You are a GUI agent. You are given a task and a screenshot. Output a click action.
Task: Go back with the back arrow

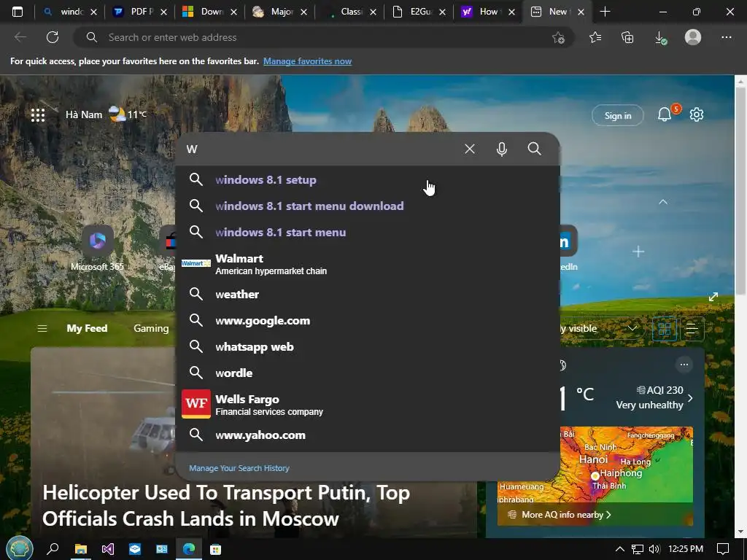[20, 37]
